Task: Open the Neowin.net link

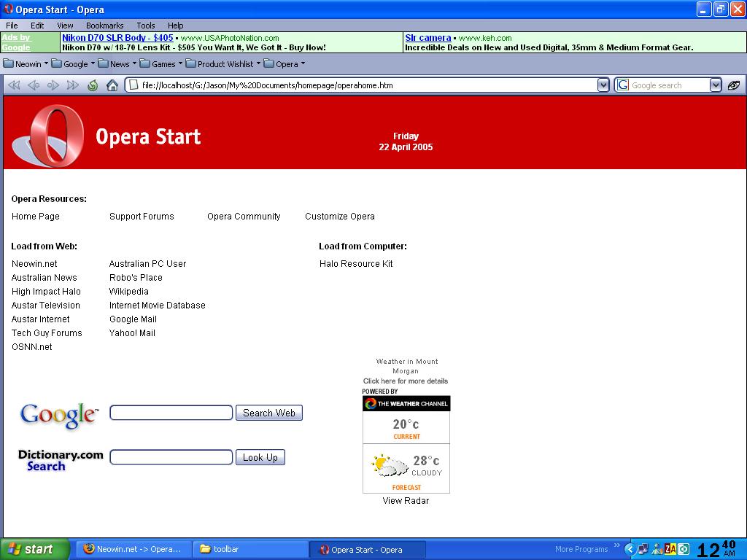Action: (x=34, y=263)
